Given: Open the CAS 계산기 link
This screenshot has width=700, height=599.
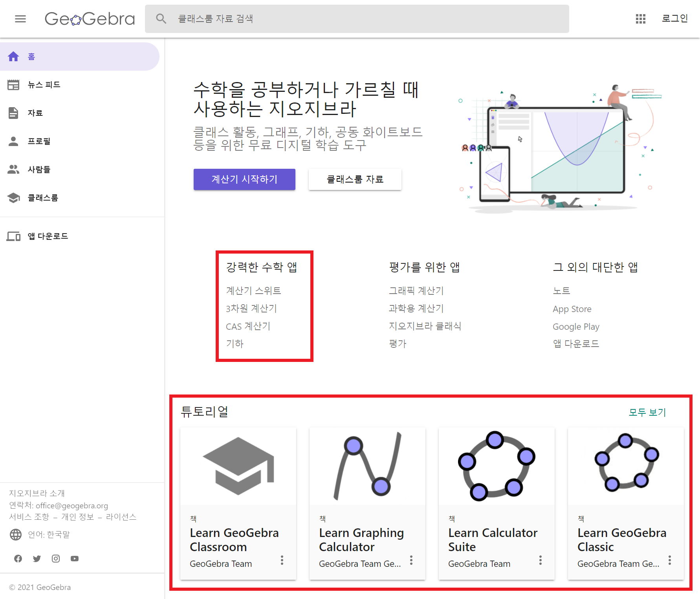Looking at the screenshot, I should [x=248, y=326].
